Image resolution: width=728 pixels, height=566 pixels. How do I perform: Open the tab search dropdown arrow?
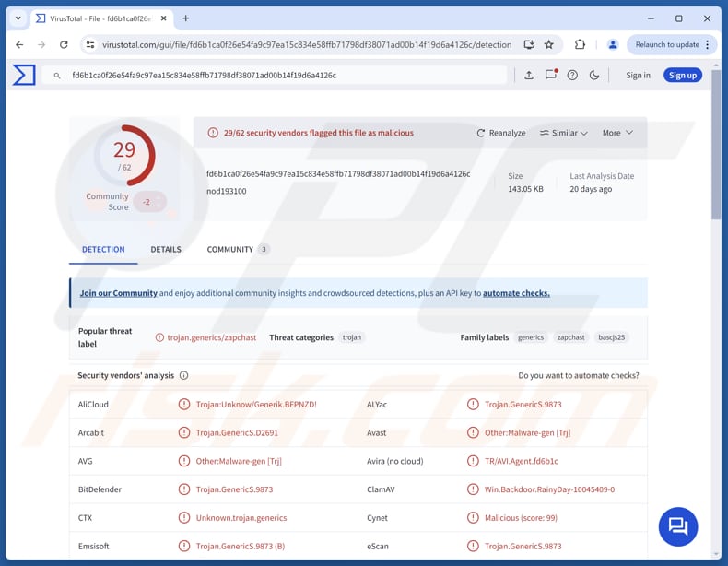pyautogui.click(x=18, y=18)
